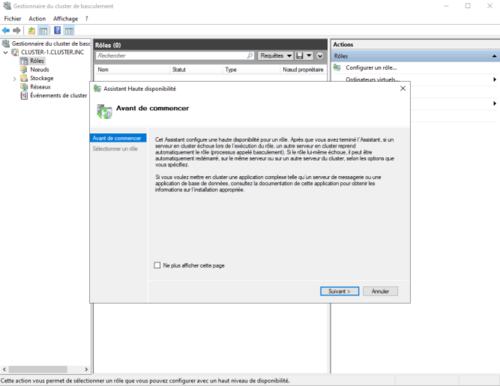Collapse the CLUSTER-1.CLUSTER.INC node

pyautogui.click(x=6, y=53)
